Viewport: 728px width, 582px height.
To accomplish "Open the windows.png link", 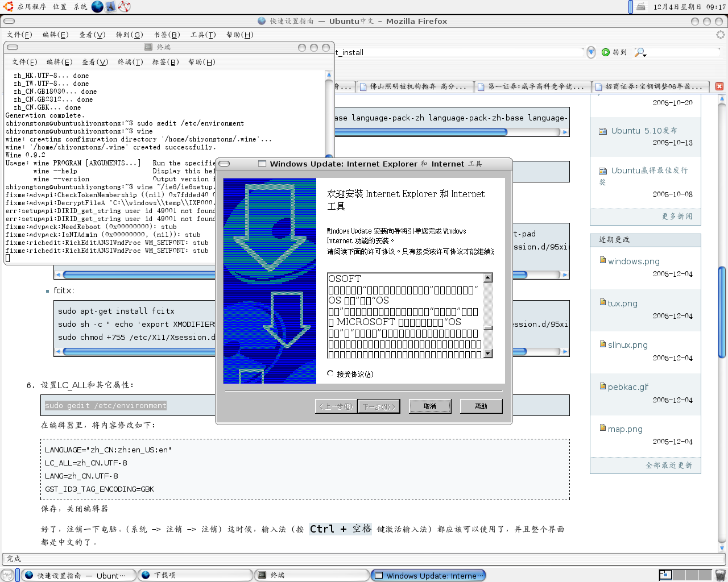I will [x=634, y=261].
